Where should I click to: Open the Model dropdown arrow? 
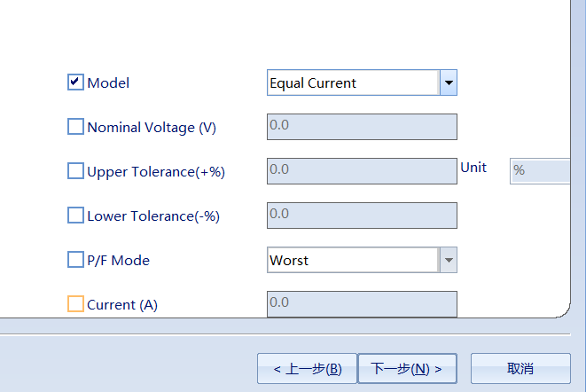click(x=448, y=83)
